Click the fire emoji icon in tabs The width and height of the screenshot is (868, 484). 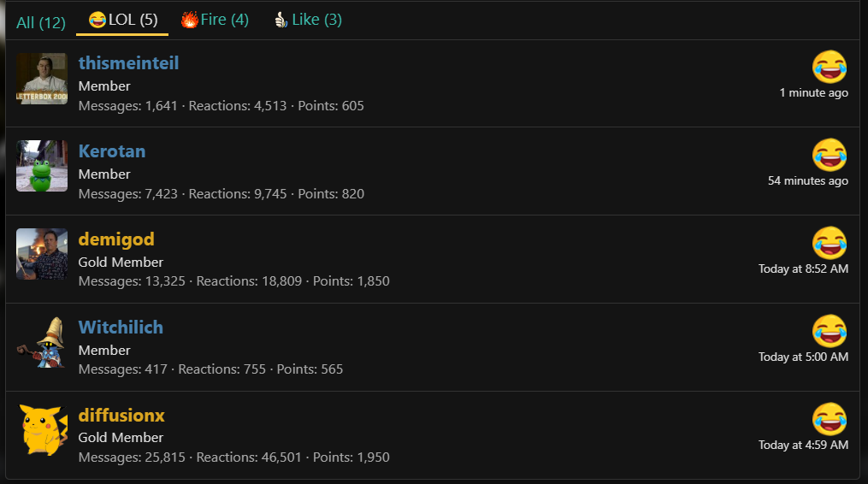coord(189,20)
